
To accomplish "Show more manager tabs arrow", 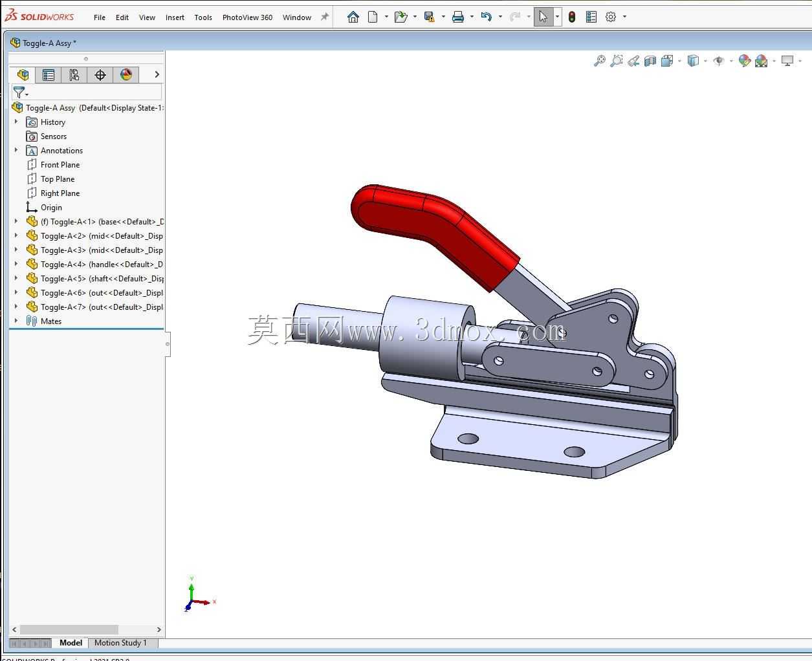I will pos(157,75).
